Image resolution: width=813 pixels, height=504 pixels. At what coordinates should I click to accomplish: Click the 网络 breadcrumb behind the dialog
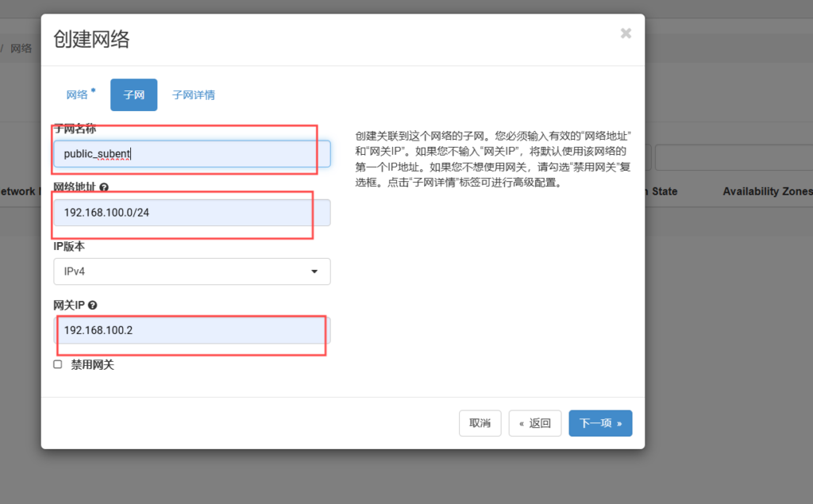(x=21, y=48)
